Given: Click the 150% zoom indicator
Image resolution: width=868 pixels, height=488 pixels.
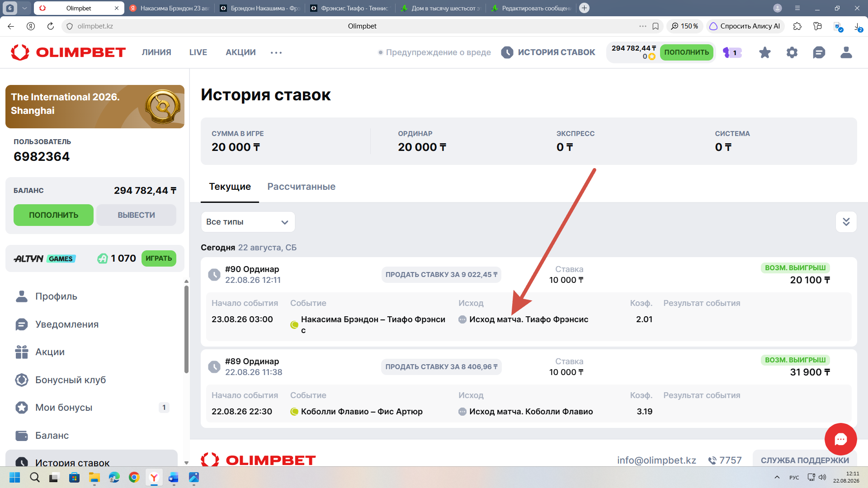Looking at the screenshot, I should click(x=684, y=26).
